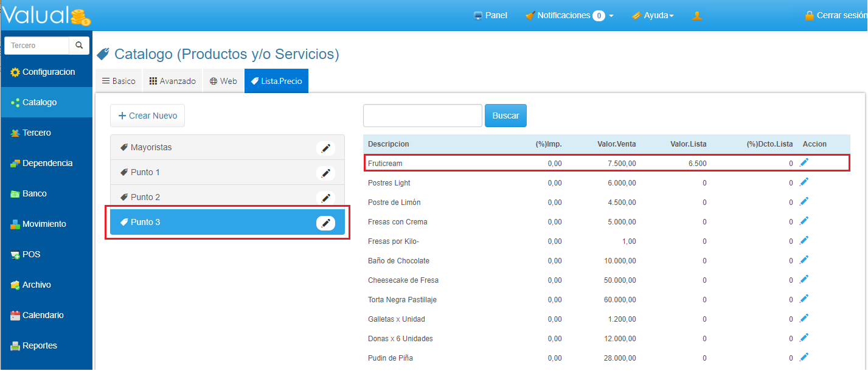Select the Basico tab

[119, 81]
